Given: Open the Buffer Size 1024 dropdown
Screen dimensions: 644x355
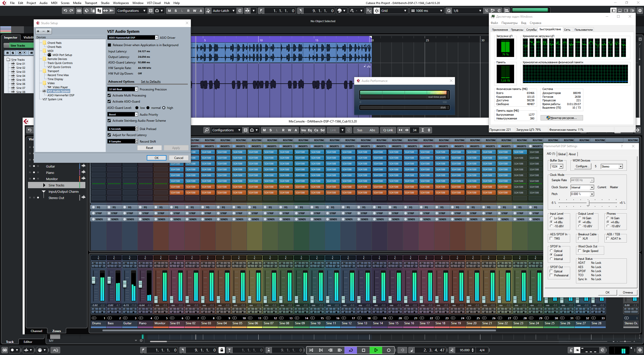Looking at the screenshot, I should tap(561, 167).
